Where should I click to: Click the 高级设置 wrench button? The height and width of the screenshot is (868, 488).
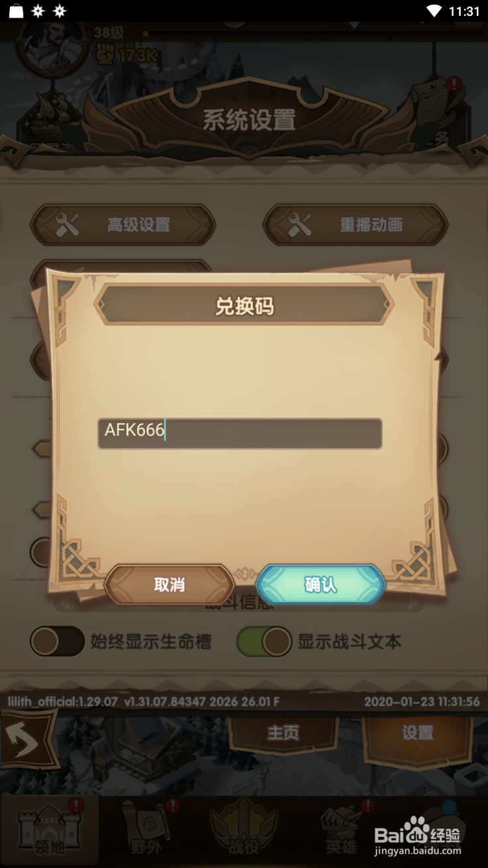pos(123,225)
